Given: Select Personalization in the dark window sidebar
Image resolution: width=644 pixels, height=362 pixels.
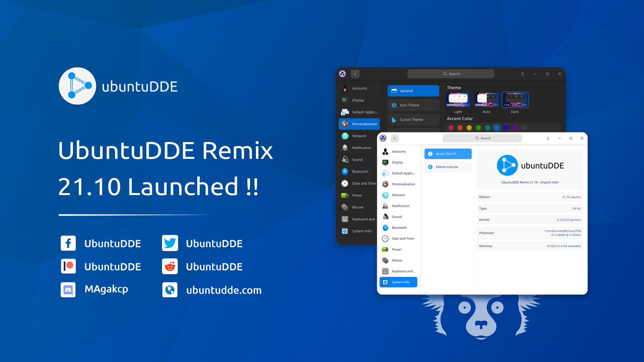Looking at the screenshot, I should pos(358,124).
